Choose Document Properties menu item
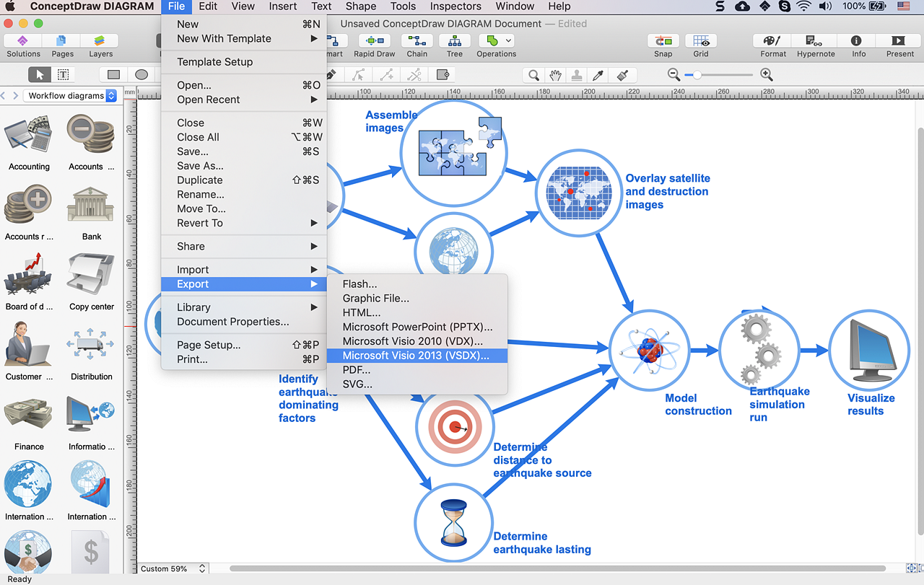This screenshot has width=924, height=585. click(x=244, y=322)
